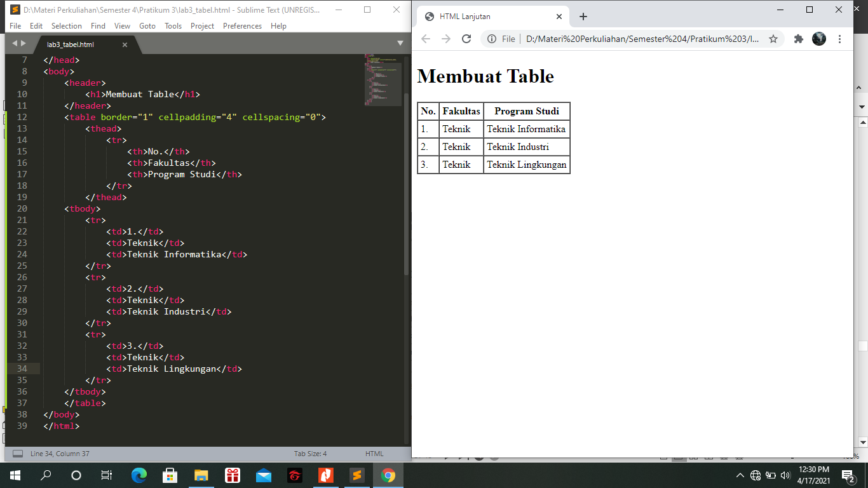Viewport: 868px width, 488px height.
Task: Toggle the bookmark star for this page
Action: (x=773, y=39)
